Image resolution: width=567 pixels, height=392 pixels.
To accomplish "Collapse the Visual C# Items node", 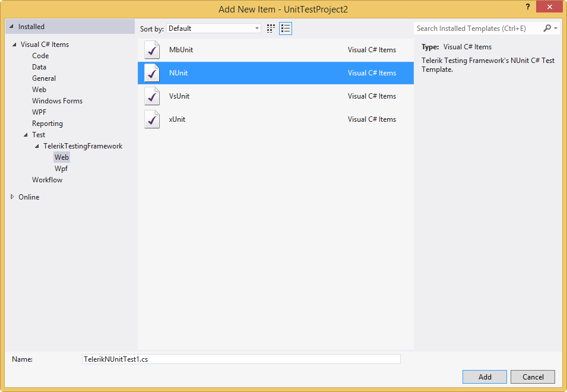I will point(14,45).
